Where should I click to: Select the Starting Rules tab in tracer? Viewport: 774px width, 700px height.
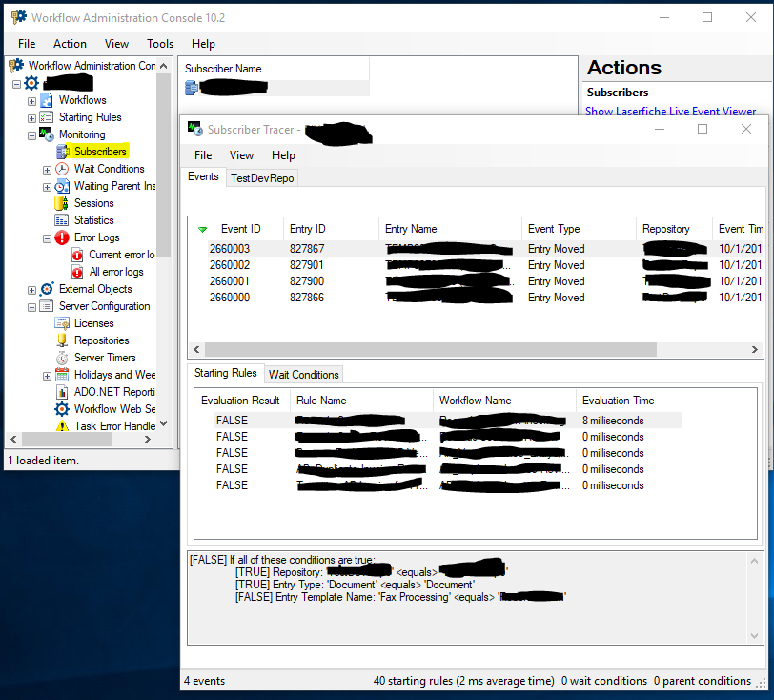pyautogui.click(x=226, y=373)
